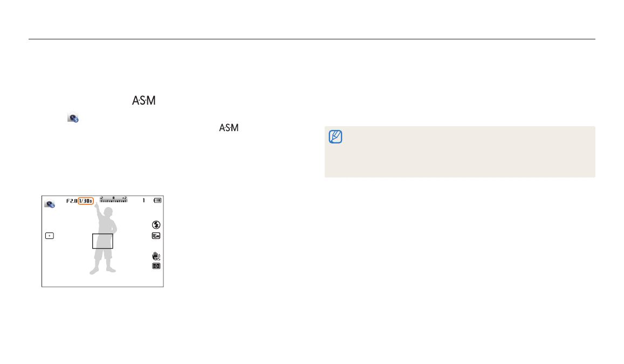Click the focus frame rectangle on the subject
The image size is (624, 364).
(x=102, y=241)
